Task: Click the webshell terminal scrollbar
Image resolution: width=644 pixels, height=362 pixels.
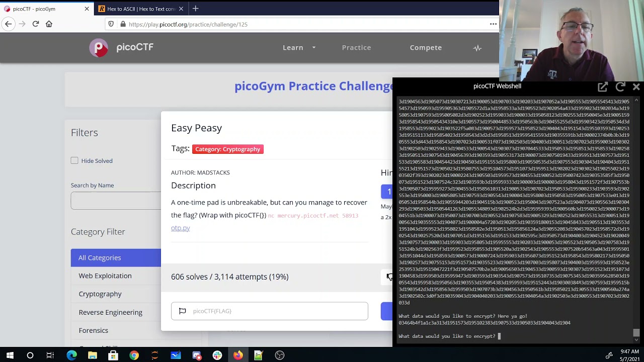Action: 636,333
